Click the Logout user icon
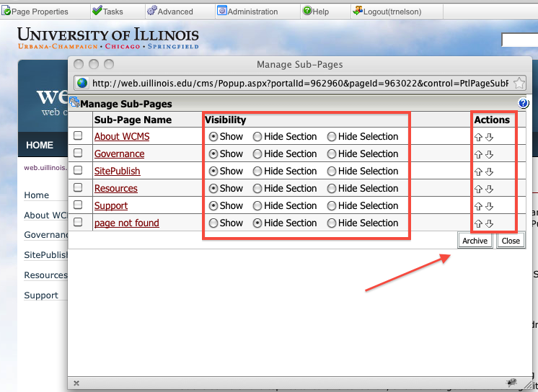 click(358, 11)
